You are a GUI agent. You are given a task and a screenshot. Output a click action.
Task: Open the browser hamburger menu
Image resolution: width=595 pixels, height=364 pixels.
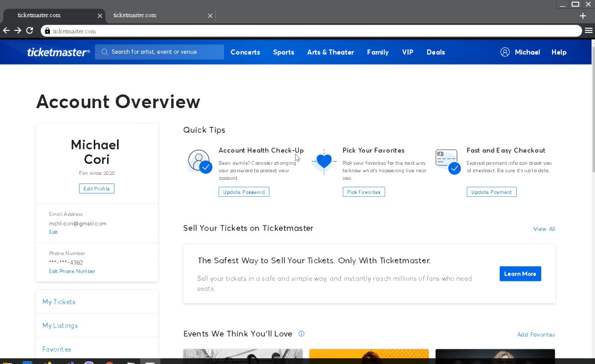pyautogui.click(x=589, y=31)
